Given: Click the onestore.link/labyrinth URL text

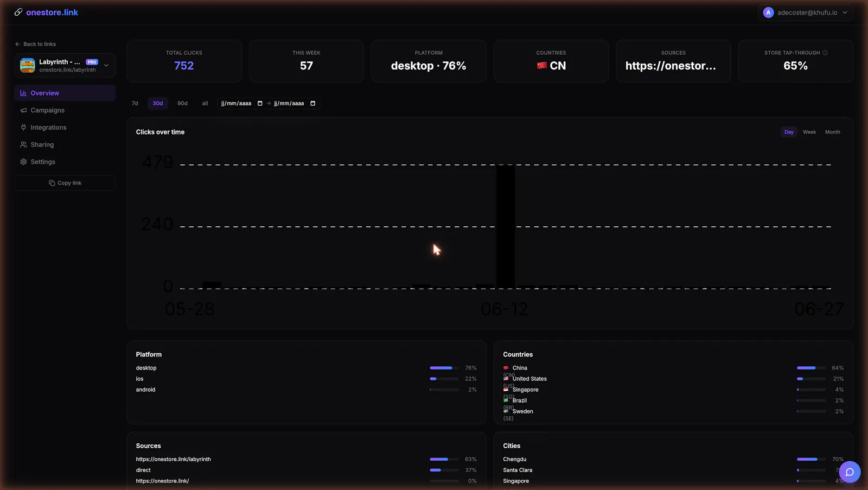Looking at the screenshot, I should tap(67, 70).
